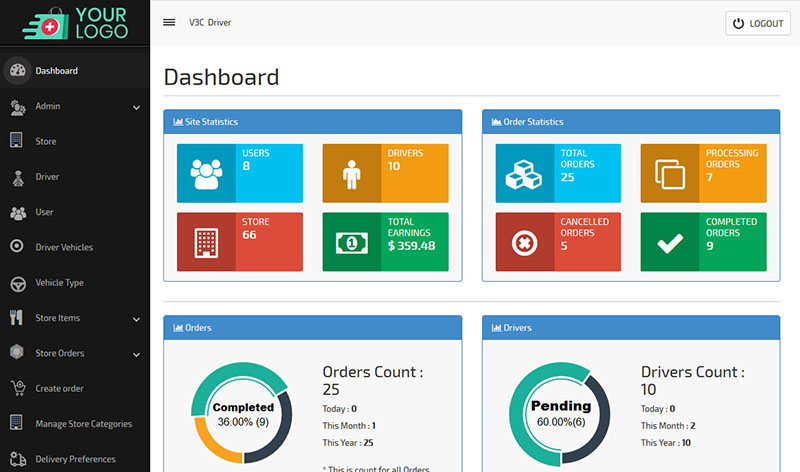This screenshot has width=800, height=472.
Task: Open Manage Store Categories
Action: (75, 424)
